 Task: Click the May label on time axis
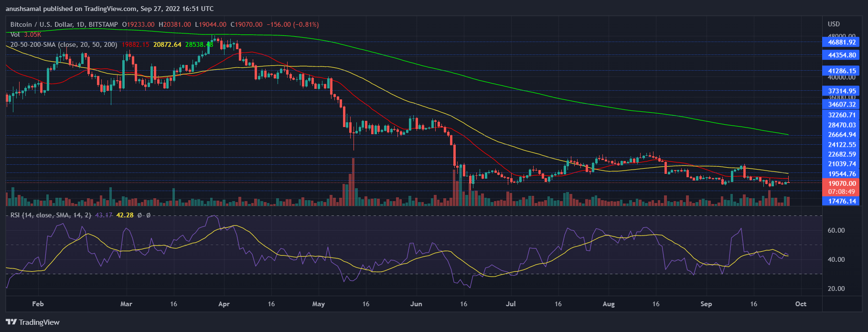point(318,304)
